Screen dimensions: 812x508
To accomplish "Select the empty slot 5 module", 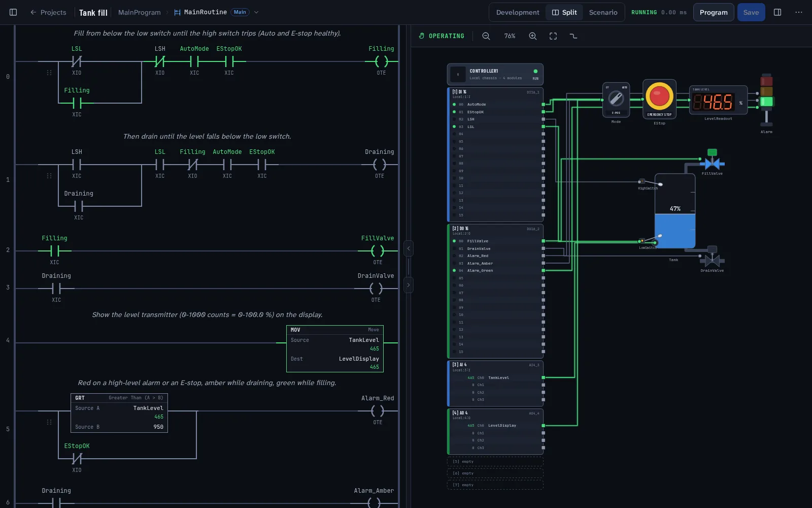I will (x=495, y=462).
